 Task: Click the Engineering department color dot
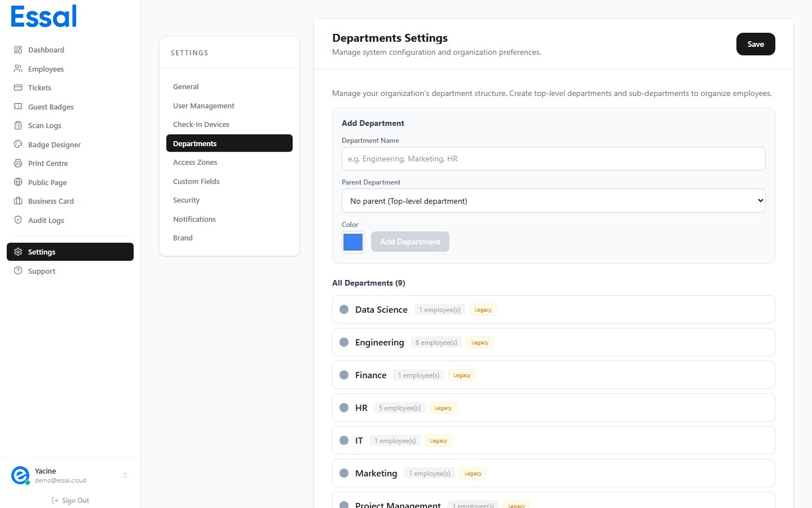click(344, 342)
